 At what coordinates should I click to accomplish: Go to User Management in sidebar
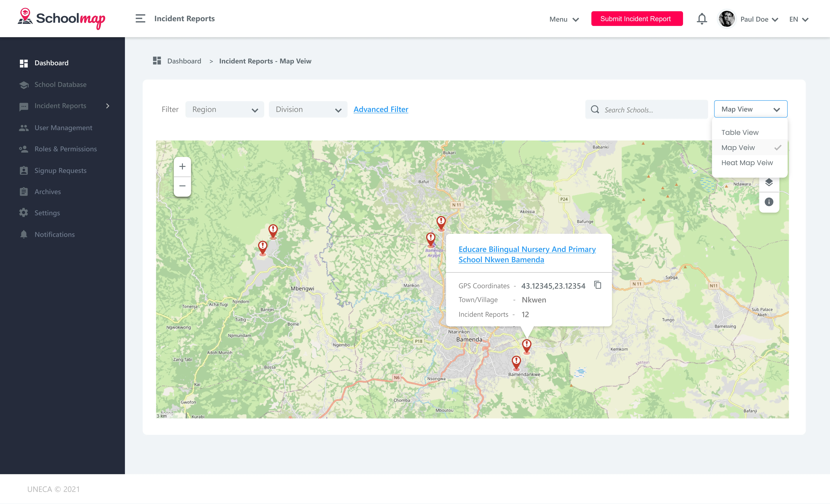pyautogui.click(x=63, y=128)
